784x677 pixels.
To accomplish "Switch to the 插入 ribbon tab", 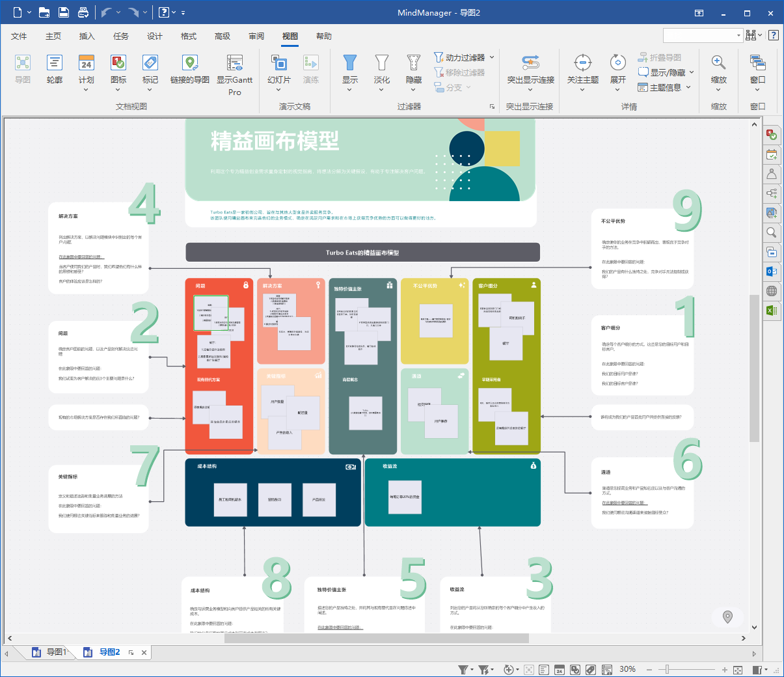I will pos(87,36).
